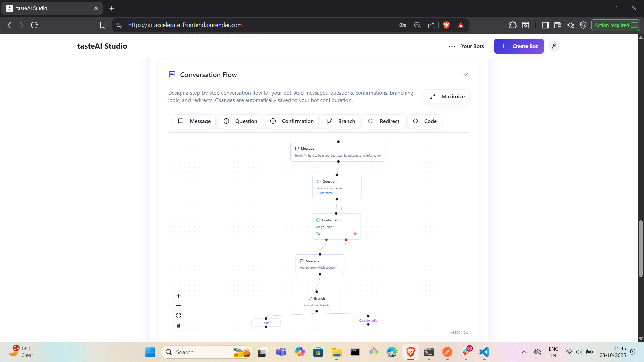This screenshot has width=644, height=362.
Task: Open the browser extensions puzzle icon
Action: coord(513,25)
